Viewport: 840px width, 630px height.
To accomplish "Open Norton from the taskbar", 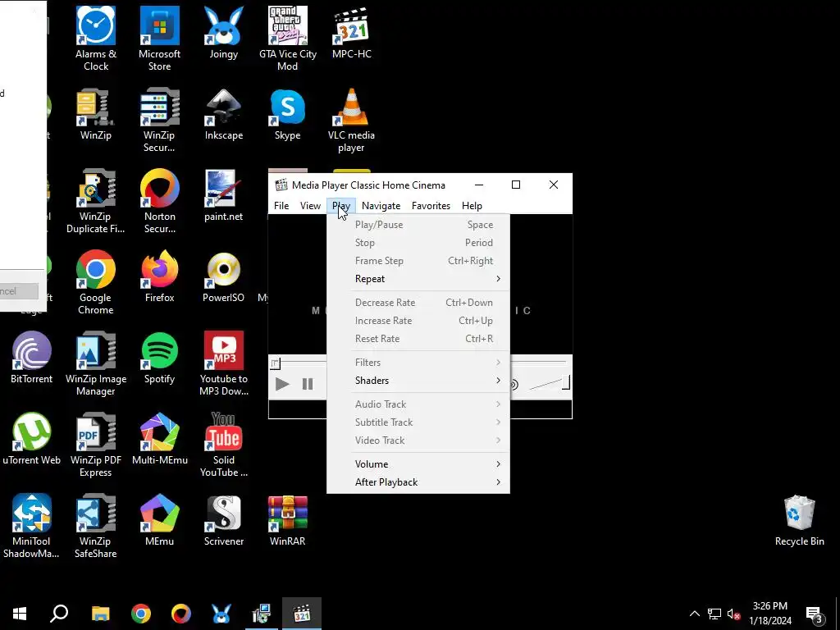I will pyautogui.click(x=181, y=614).
